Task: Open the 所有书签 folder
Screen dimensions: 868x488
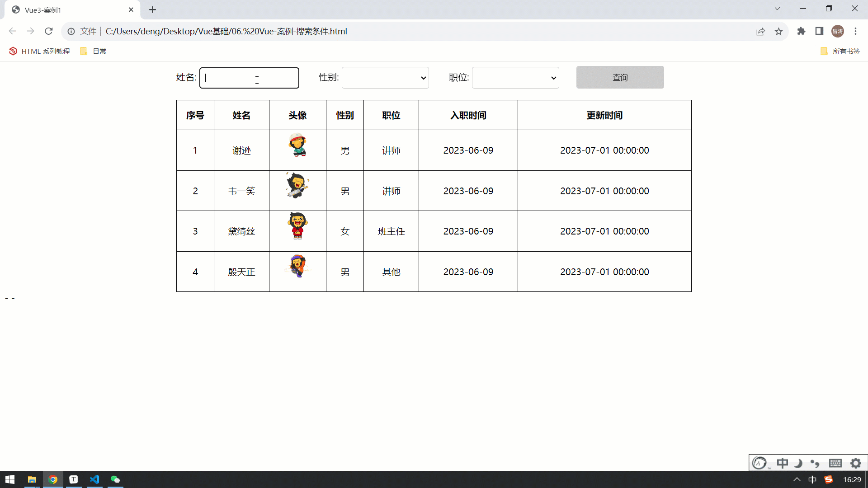Action: pyautogui.click(x=840, y=51)
